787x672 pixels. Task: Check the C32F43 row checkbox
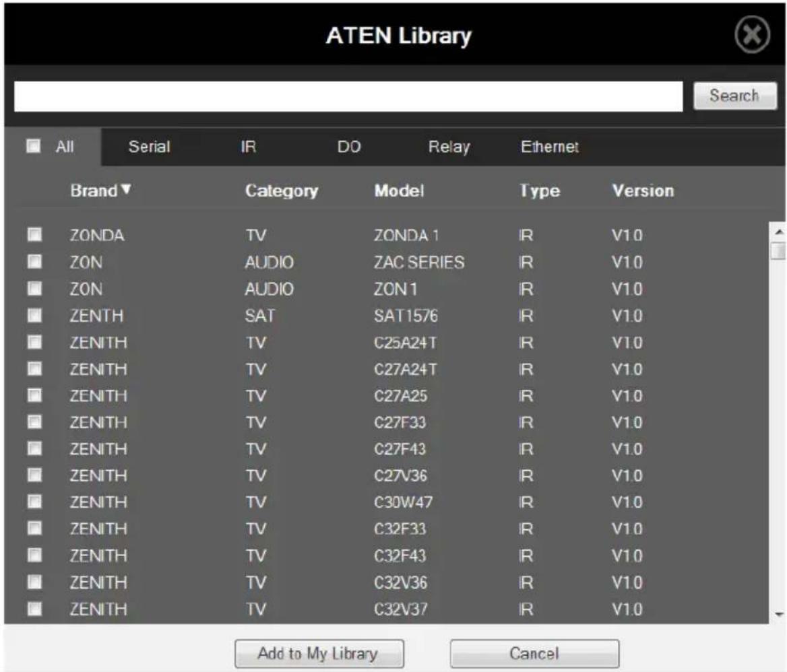(34, 555)
